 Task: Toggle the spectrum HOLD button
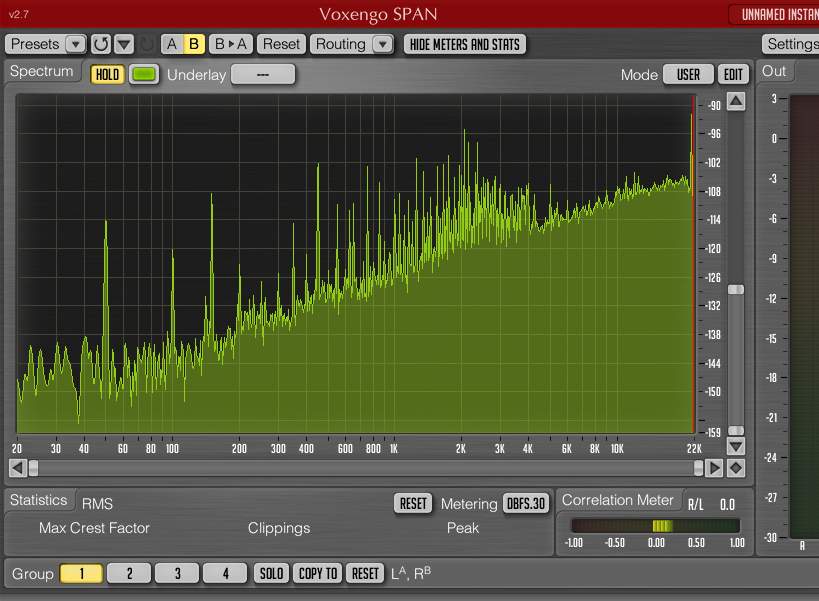(107, 75)
